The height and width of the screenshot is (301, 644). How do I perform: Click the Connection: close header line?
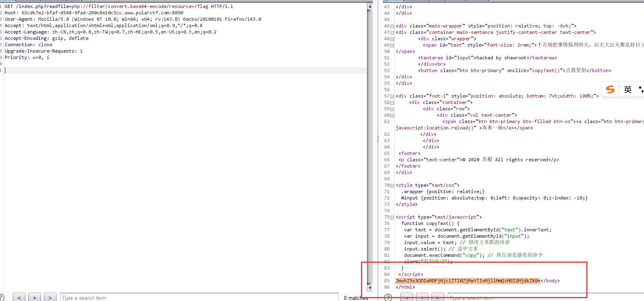point(29,45)
